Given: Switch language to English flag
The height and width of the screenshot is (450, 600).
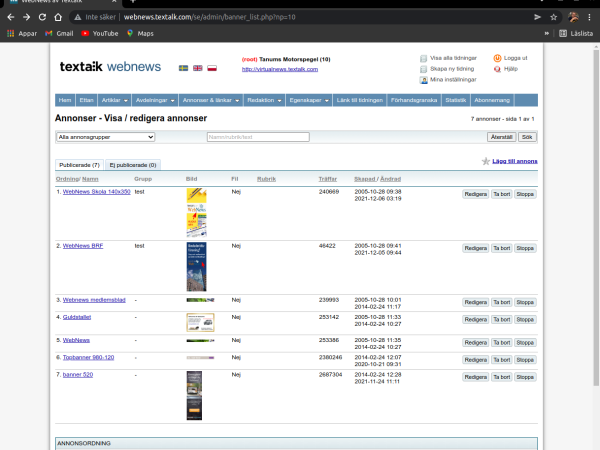Looking at the screenshot, I should [197, 68].
